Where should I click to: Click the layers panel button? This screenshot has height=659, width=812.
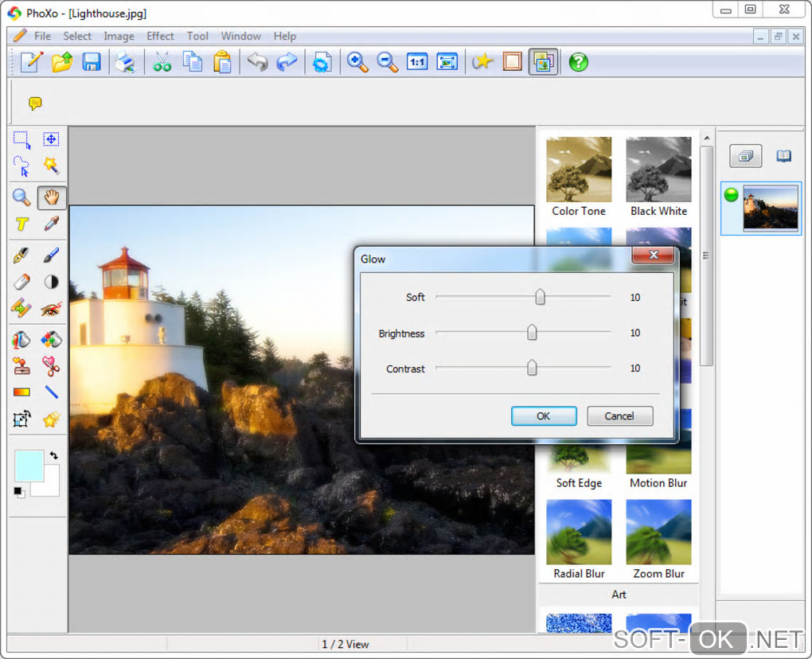coord(746,156)
